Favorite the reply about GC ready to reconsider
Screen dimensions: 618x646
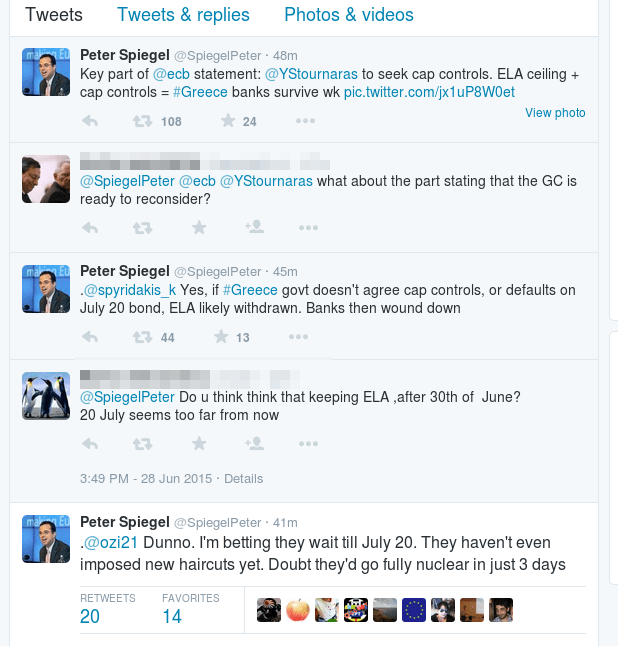point(199,227)
